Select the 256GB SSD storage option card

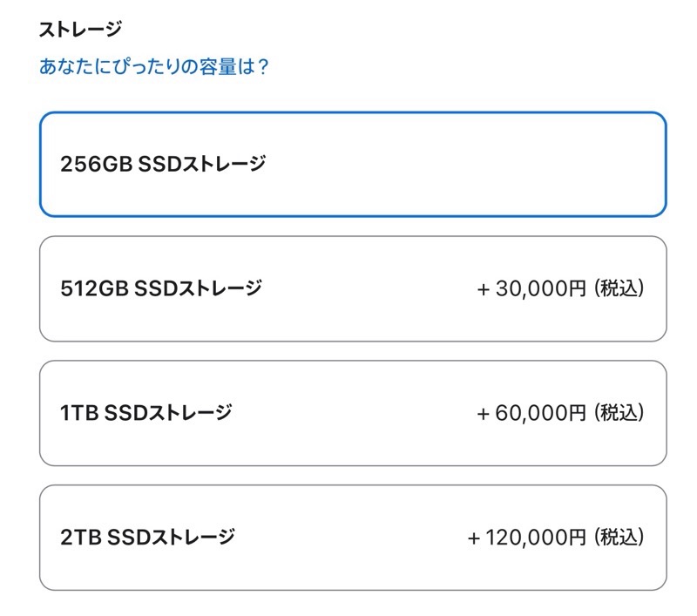click(353, 164)
